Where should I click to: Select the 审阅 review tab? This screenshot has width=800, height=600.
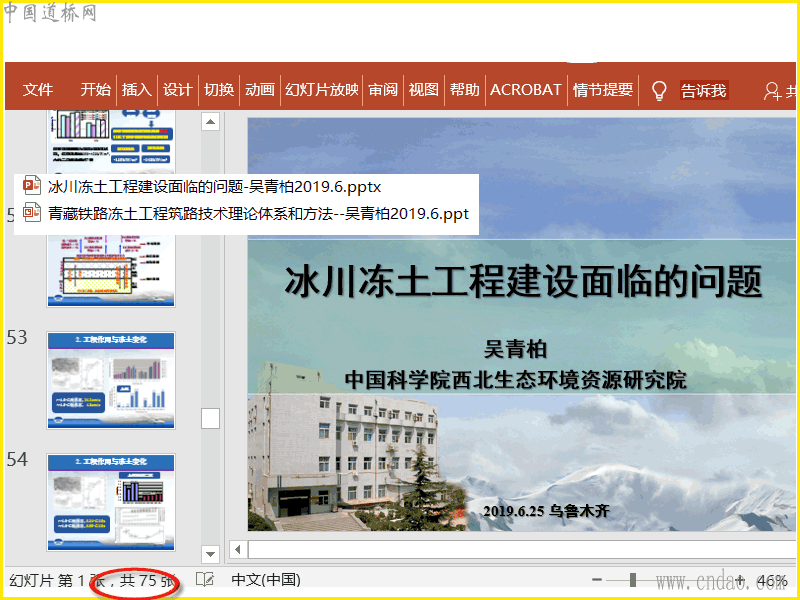pyautogui.click(x=383, y=90)
